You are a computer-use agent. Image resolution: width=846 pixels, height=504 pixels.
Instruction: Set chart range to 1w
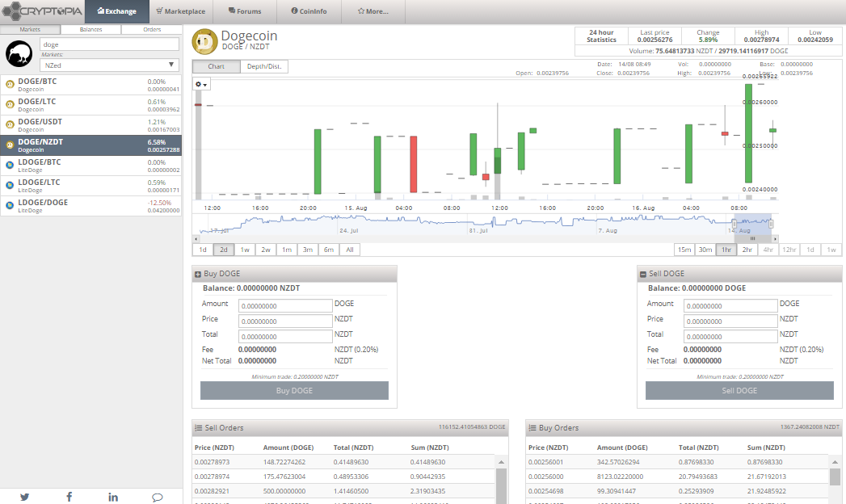tap(245, 250)
